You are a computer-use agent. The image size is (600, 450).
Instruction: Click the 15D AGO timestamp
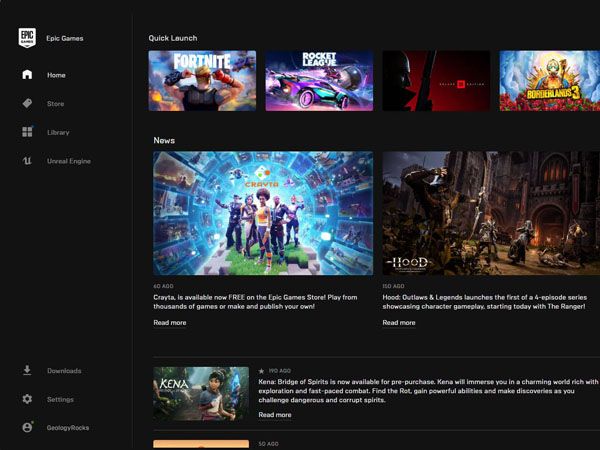[x=393, y=286]
